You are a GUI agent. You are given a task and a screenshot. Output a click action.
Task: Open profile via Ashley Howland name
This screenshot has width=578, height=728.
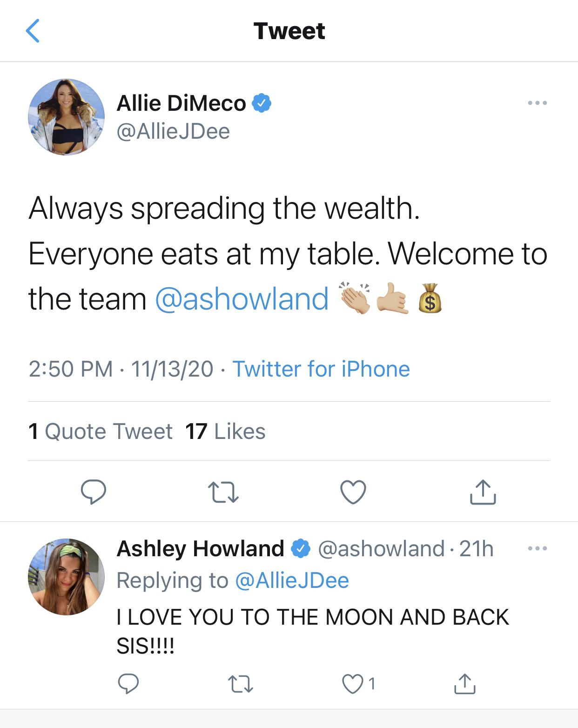[x=200, y=548]
